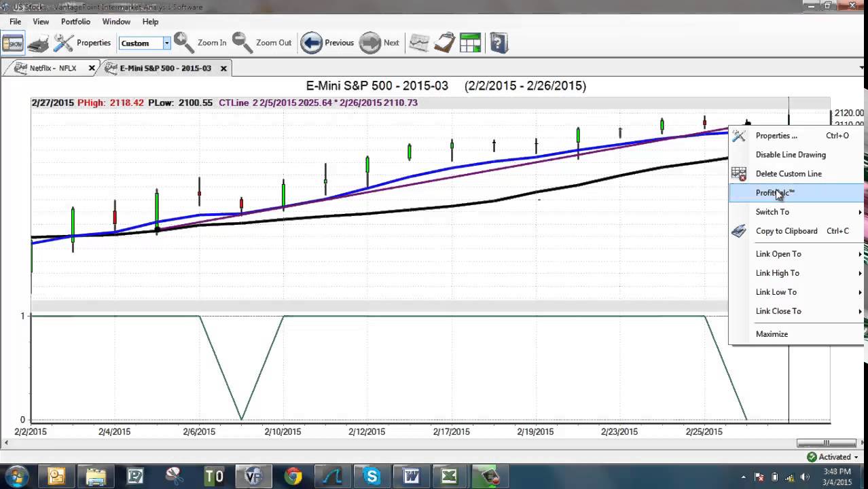Click the volume icon in system tray
Viewport: 868px width, 489px height.
tap(806, 477)
